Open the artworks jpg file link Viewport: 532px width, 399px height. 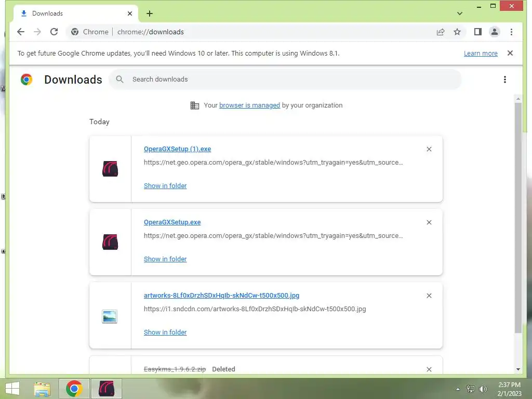(x=221, y=296)
